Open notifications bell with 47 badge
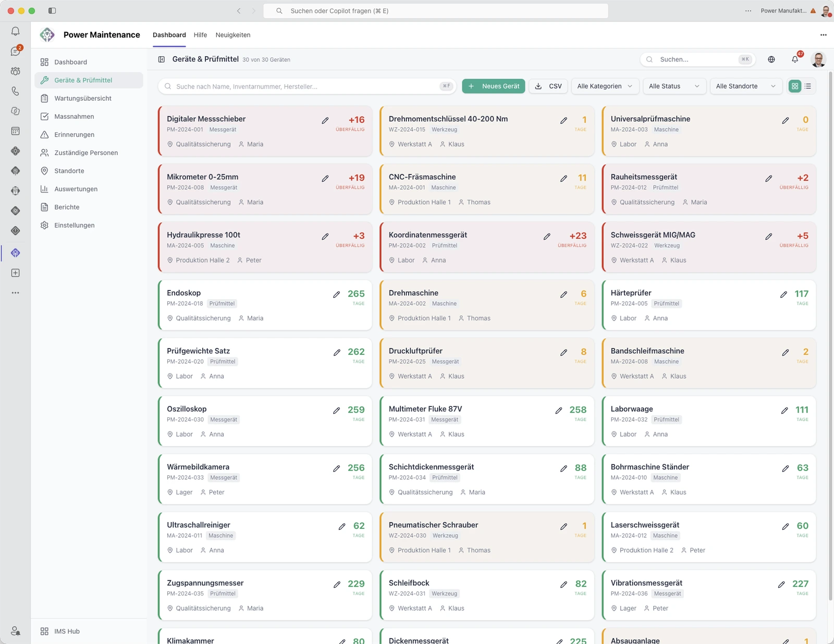 pos(795,59)
